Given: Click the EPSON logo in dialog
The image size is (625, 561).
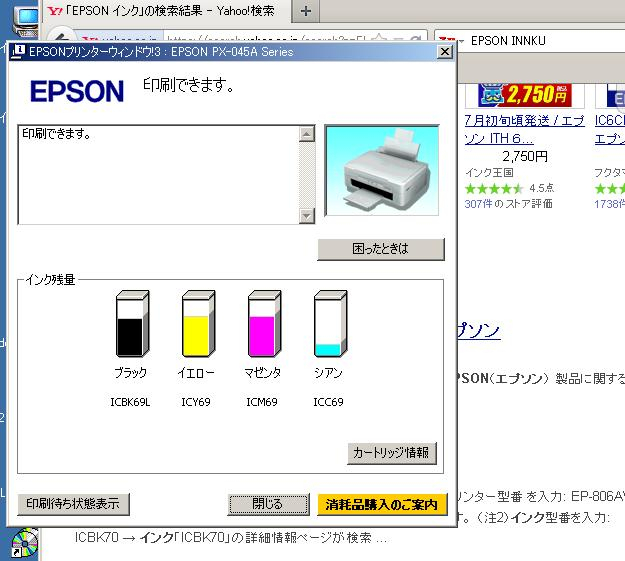Looking at the screenshot, I should [77, 92].
